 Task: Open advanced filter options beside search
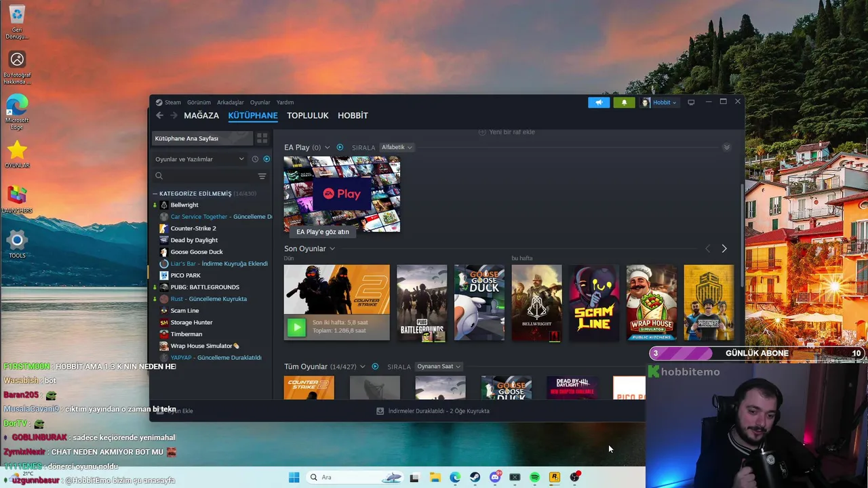pyautogui.click(x=262, y=176)
